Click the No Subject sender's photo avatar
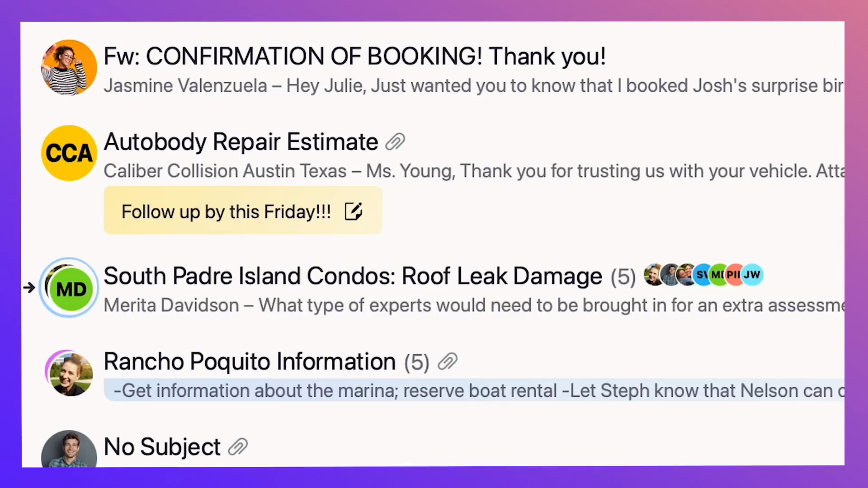Viewport: 868px width, 488px height. 69,449
